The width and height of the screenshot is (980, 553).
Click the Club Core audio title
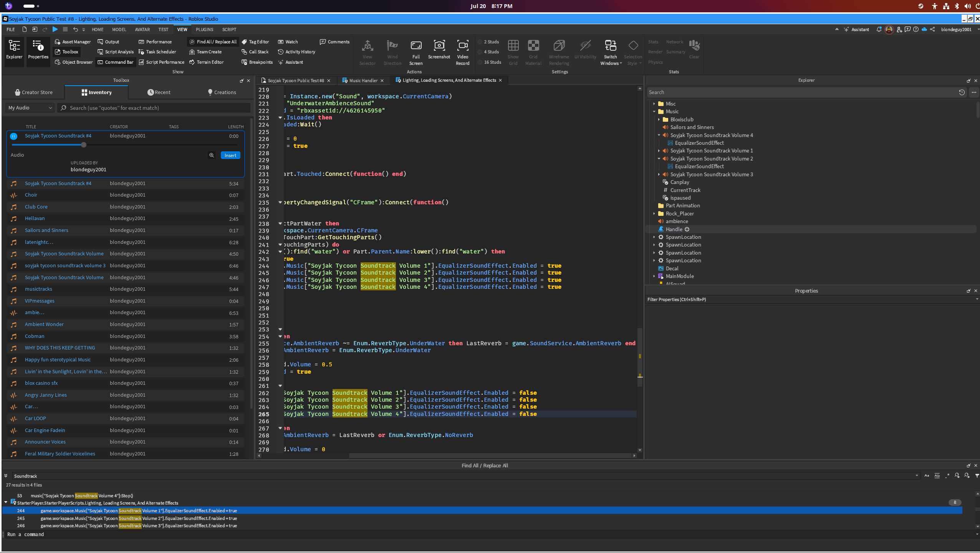[x=36, y=207]
